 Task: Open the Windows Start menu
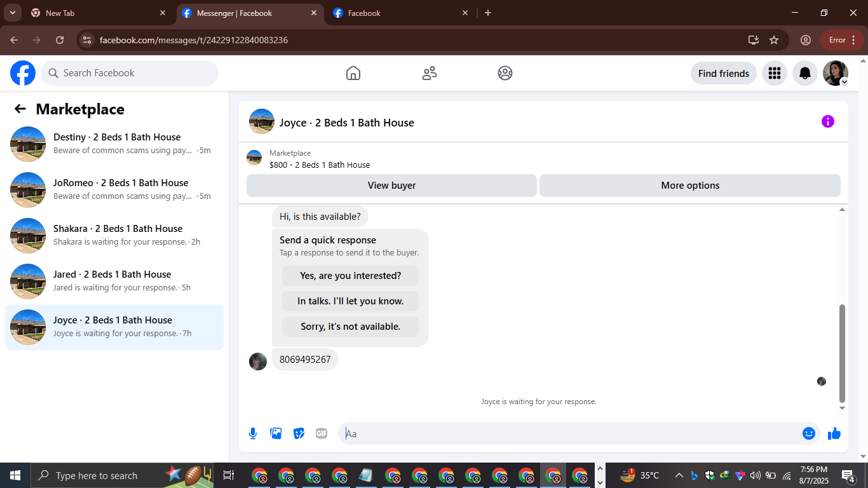point(15,475)
